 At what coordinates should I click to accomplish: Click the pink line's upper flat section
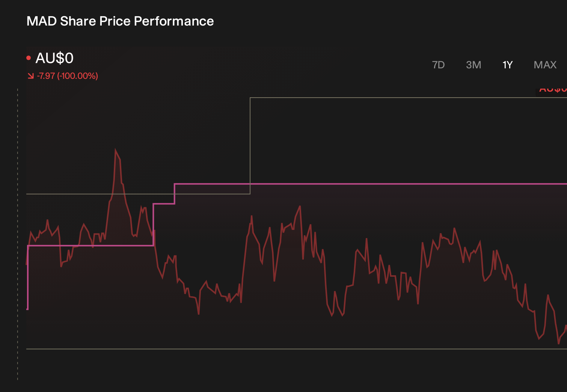pos(371,184)
